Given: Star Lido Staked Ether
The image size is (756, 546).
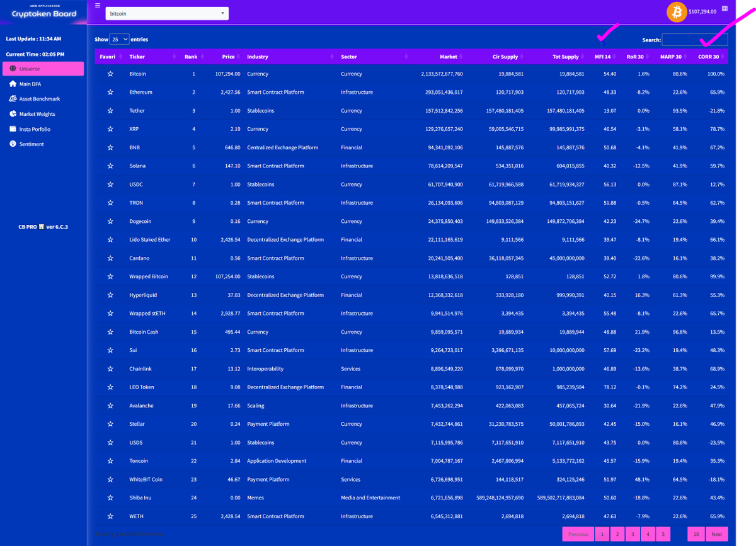Looking at the screenshot, I should pyautogui.click(x=110, y=240).
